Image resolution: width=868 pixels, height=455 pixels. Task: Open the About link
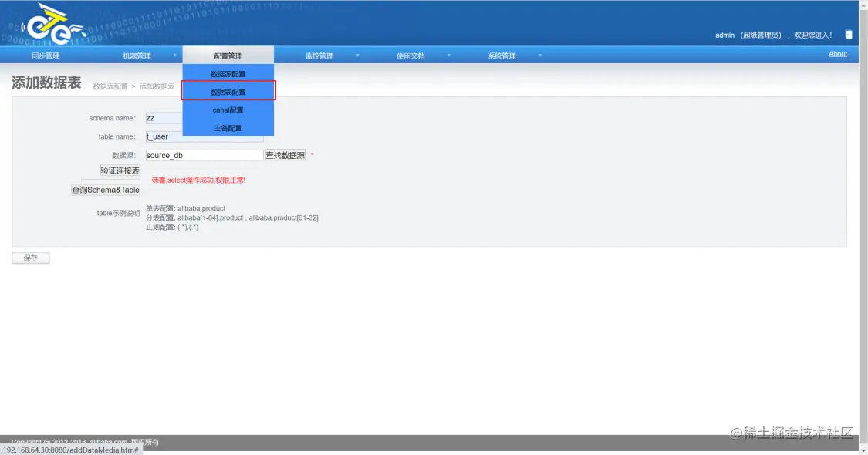point(838,54)
